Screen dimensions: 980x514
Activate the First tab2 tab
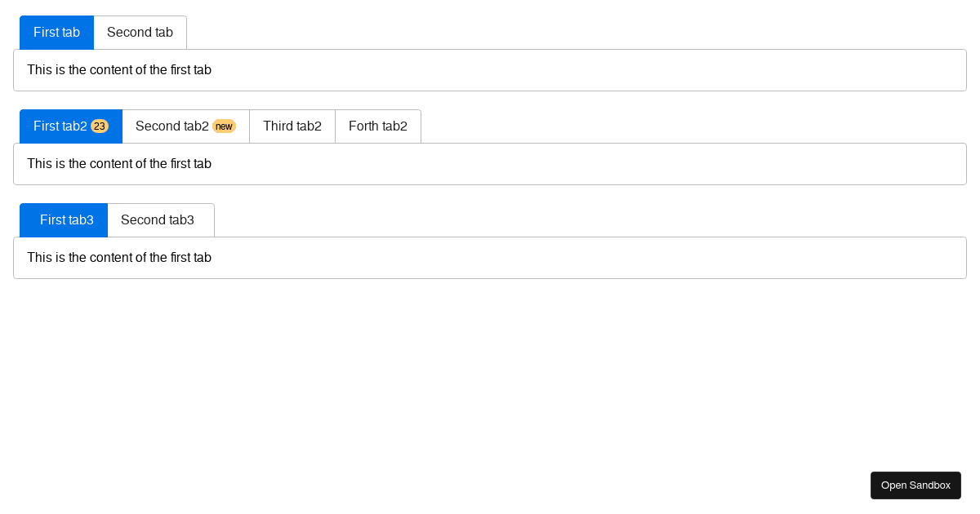(61, 126)
